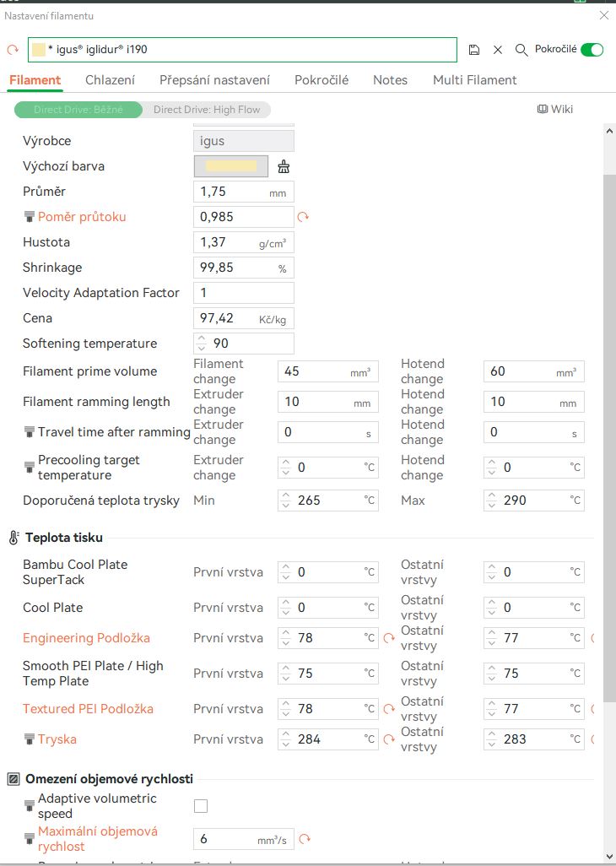This screenshot has width=616, height=866.
Task: Click the save preset floppy disk icon
Action: [474, 50]
